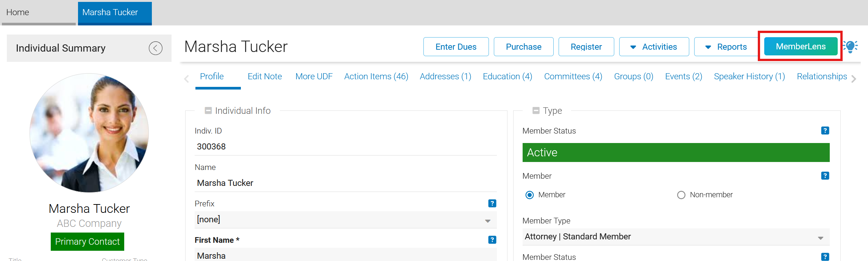Screen dimensions: 868x261
Task: Open help for Member radio options
Action: [x=825, y=176]
